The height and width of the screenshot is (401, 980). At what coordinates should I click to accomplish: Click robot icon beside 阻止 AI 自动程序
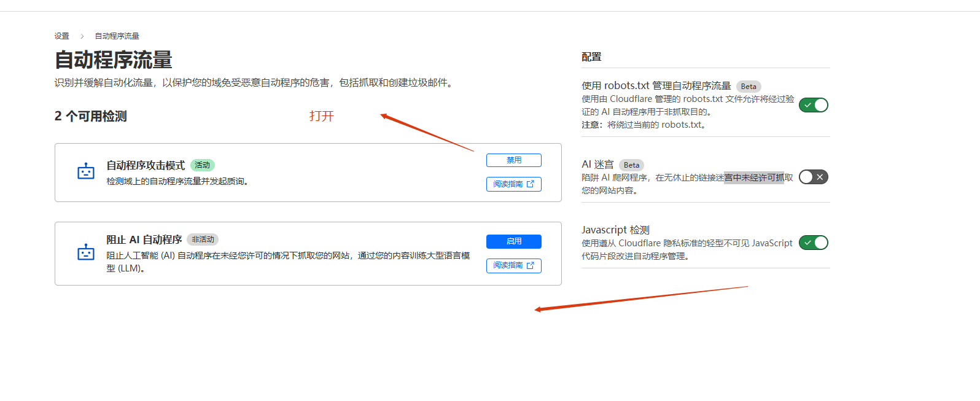(86, 252)
